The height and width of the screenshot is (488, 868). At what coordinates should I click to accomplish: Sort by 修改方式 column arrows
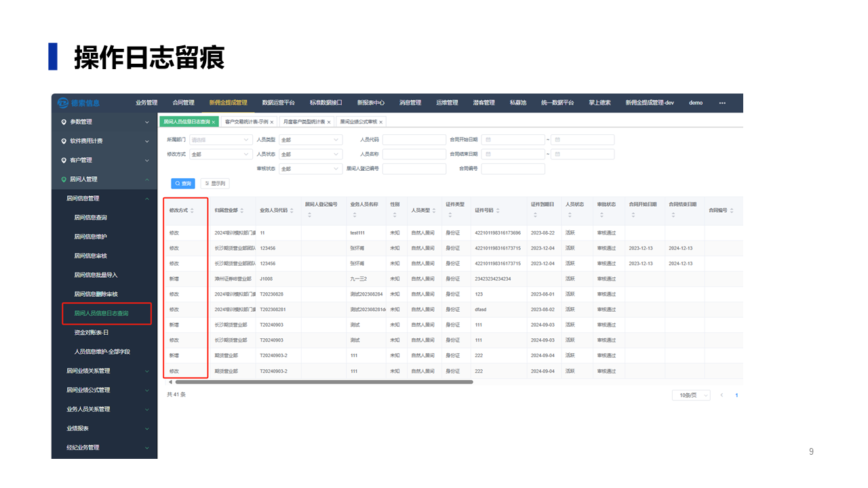point(192,211)
